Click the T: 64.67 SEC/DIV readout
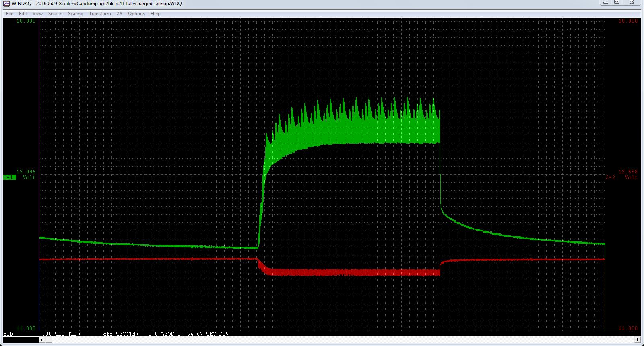This screenshot has width=644, height=346. [x=203, y=334]
